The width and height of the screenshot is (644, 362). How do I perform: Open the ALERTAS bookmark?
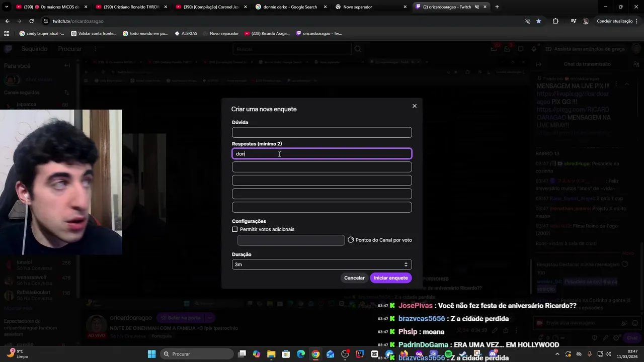[186, 34]
